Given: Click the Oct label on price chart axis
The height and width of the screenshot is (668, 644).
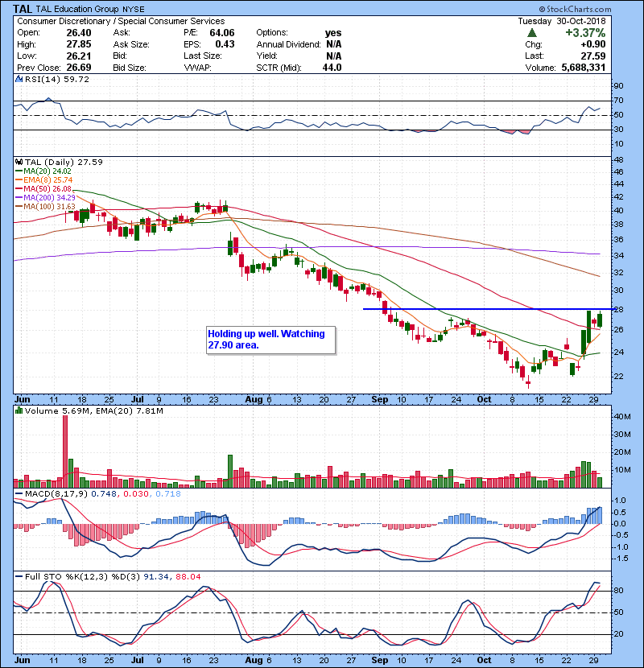Looking at the screenshot, I should click(x=484, y=400).
